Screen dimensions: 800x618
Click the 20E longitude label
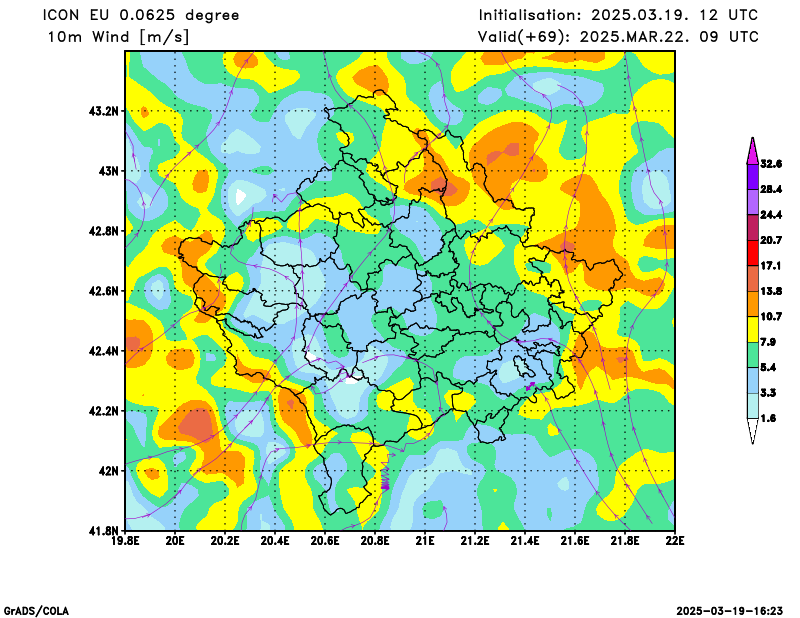(176, 540)
